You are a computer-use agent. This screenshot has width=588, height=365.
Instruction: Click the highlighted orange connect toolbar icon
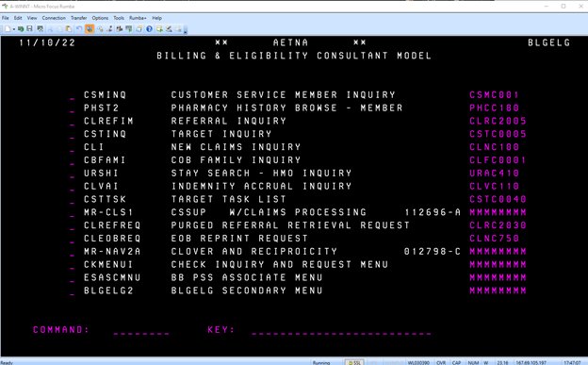coord(90,29)
